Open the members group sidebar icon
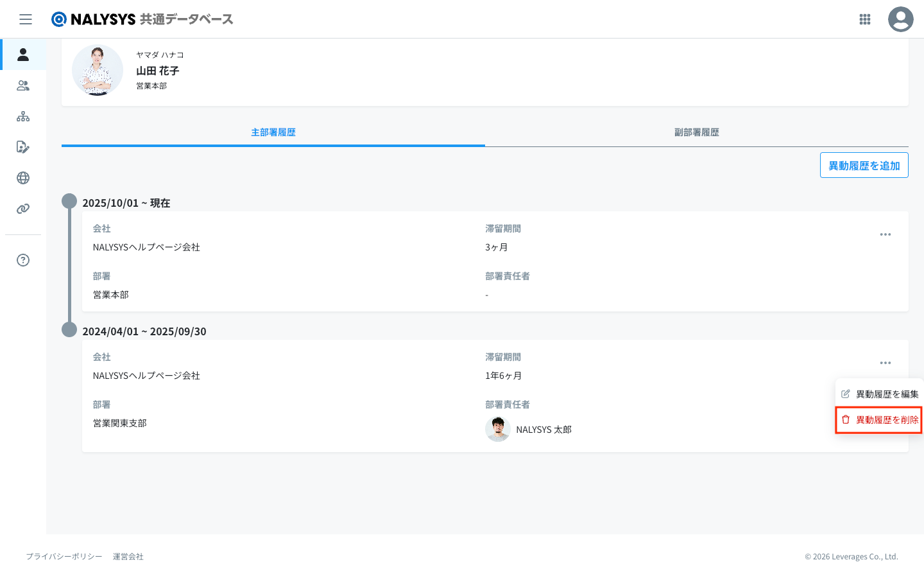 (23, 85)
